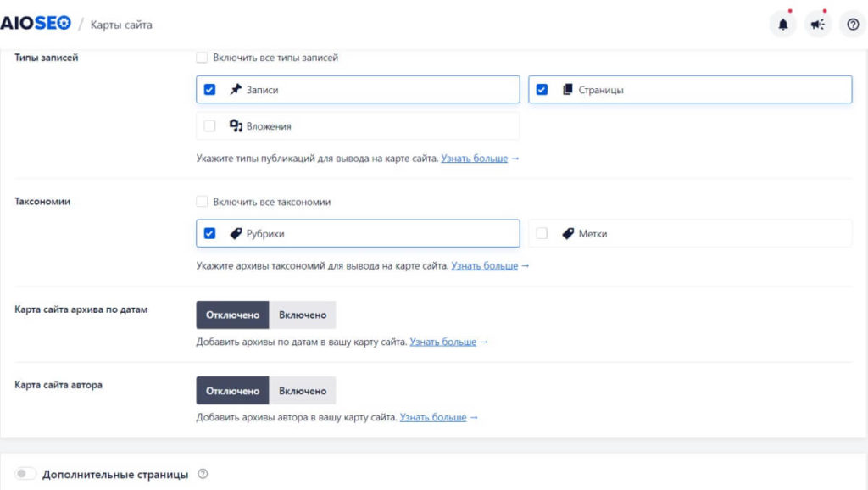Check the Вложения checkbox
868x490 pixels.
[x=209, y=125]
